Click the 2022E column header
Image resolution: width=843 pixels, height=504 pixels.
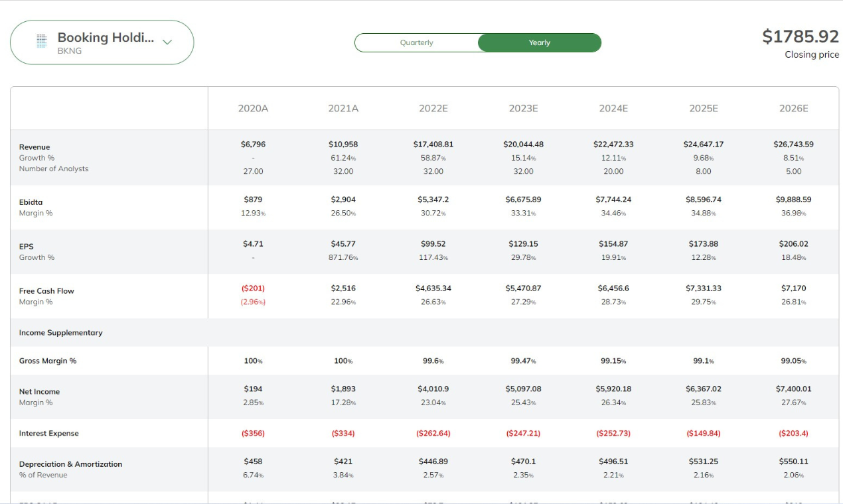coord(433,108)
